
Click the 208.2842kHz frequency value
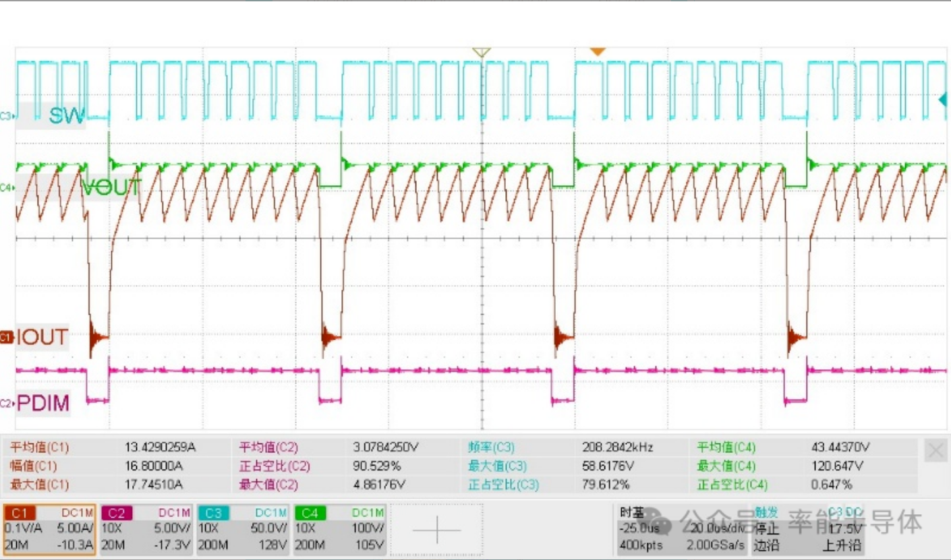pyautogui.click(x=617, y=447)
